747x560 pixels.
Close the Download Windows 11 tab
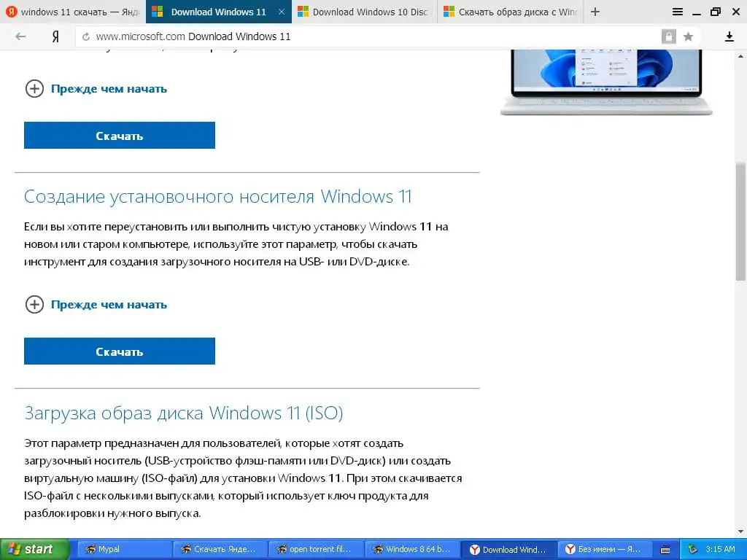click(282, 12)
